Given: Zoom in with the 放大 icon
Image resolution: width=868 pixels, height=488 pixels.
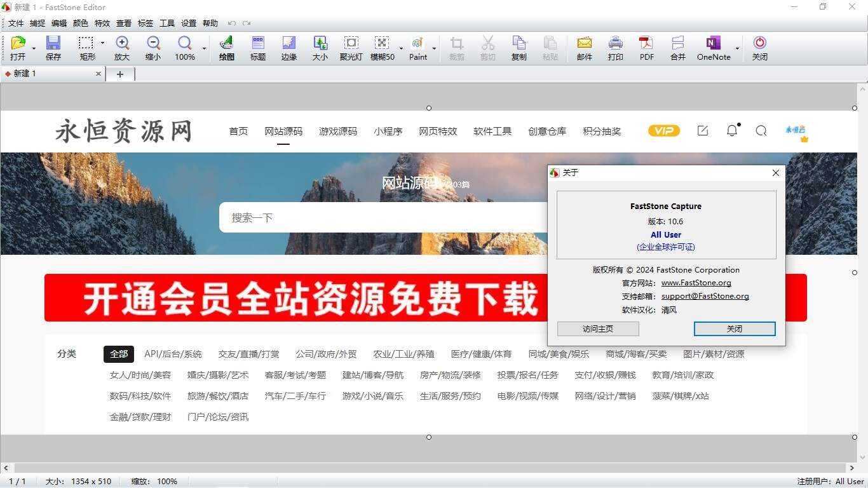Looking at the screenshot, I should point(122,48).
